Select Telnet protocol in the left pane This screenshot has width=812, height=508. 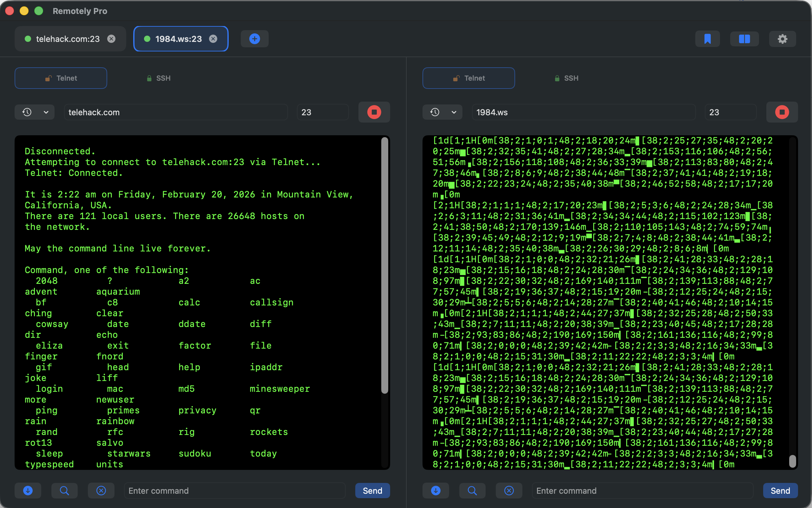click(x=61, y=78)
